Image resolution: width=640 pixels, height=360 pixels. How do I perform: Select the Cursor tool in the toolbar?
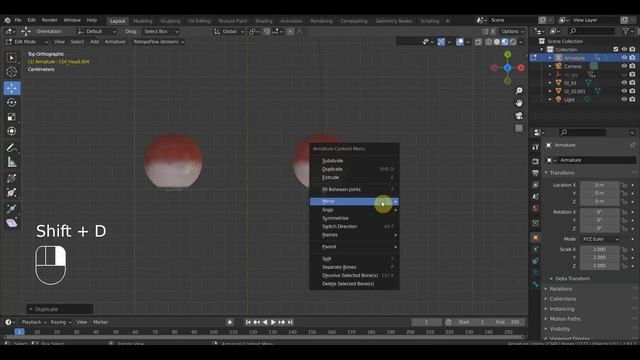[11, 72]
